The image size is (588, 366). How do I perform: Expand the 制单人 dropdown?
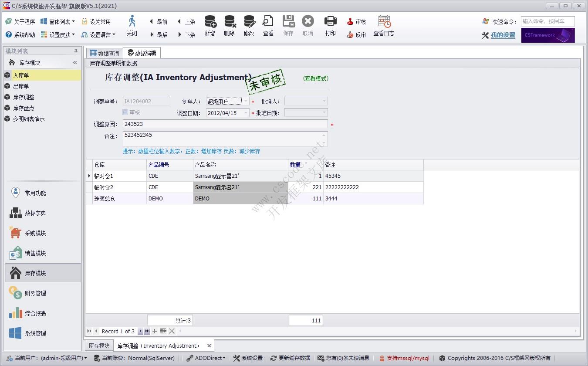click(246, 102)
